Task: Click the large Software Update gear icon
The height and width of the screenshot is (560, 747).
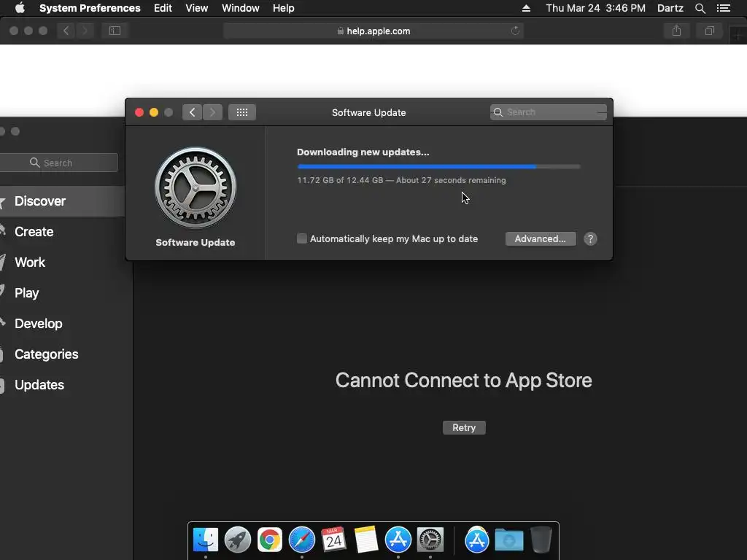Action: pyautogui.click(x=196, y=187)
